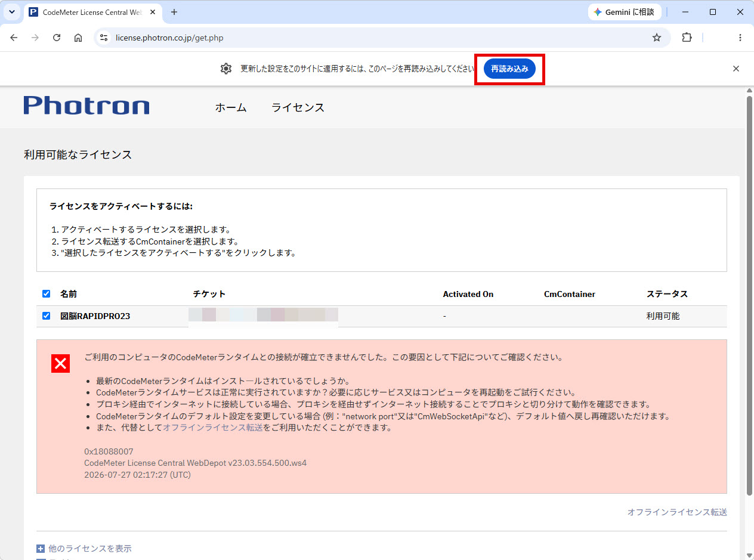
Task: Open the ホーム menu item
Action: [x=231, y=107]
